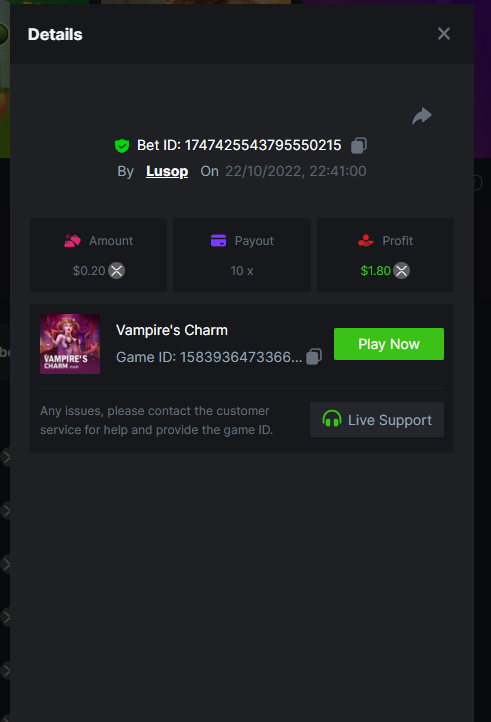Viewport: 491px width, 722px height.
Task: Copy the Game ID using copy icon
Action: 314,356
